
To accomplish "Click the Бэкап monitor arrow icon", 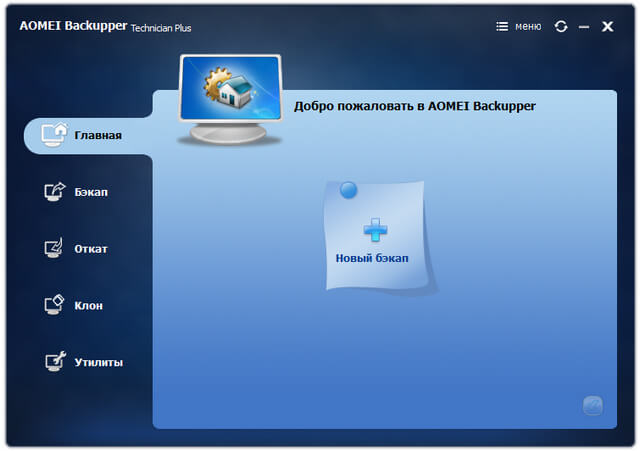I will click(55, 191).
